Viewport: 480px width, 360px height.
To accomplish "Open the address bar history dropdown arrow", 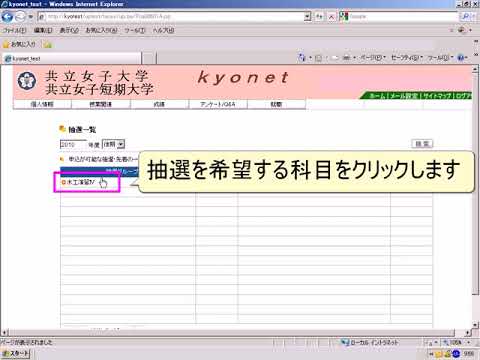I will click(308, 16).
